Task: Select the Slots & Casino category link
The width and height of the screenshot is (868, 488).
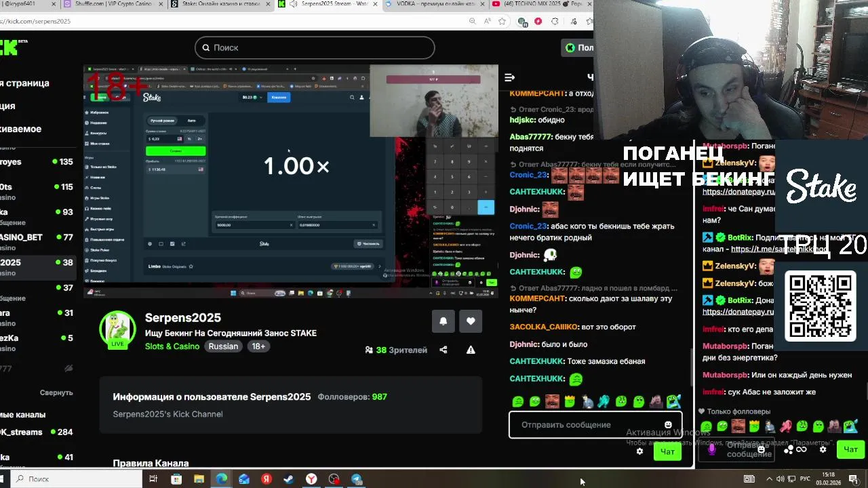Action: pyautogui.click(x=172, y=346)
